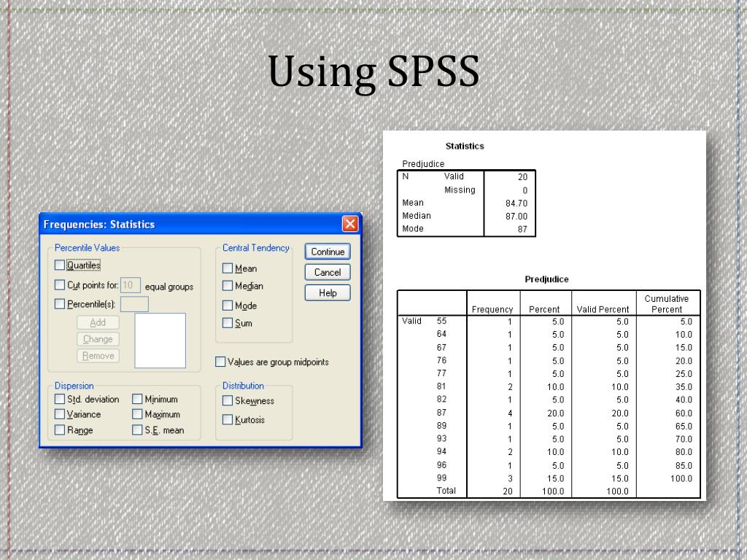747x560 pixels.
Task: Click the Percentile(s) value field
Action: 134,304
